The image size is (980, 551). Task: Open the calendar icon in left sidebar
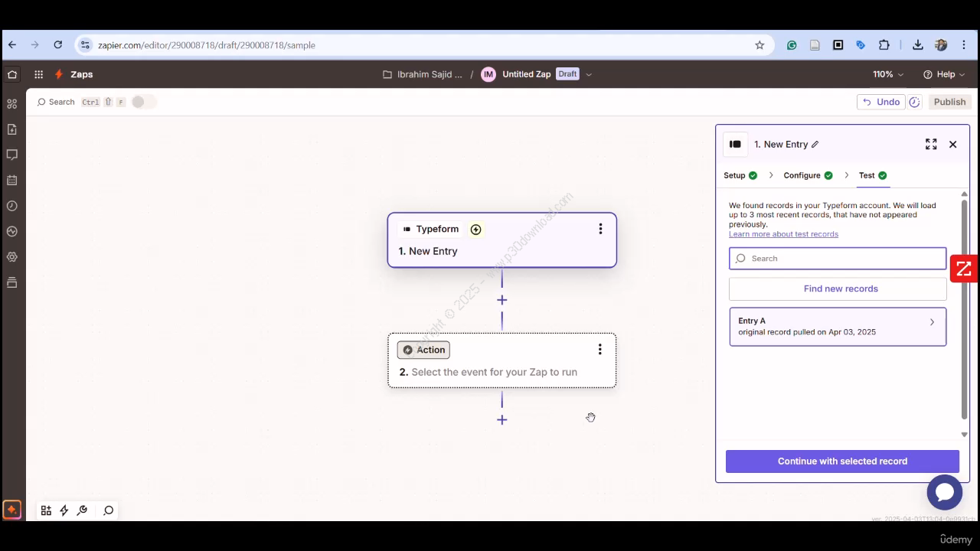tap(12, 181)
